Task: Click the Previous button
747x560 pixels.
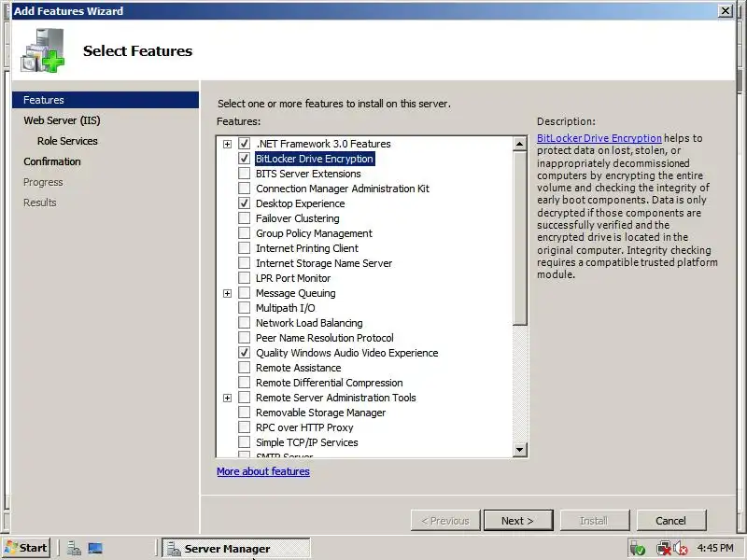Action: coord(445,521)
